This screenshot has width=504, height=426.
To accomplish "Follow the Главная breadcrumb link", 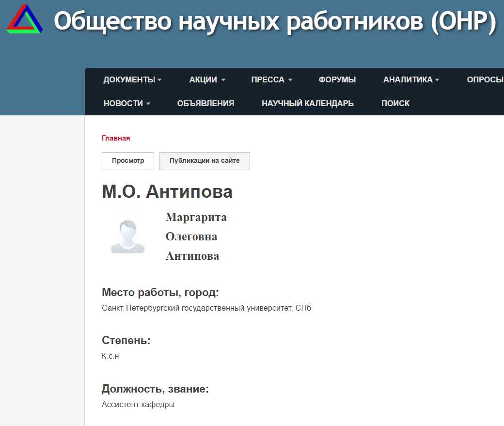I will (116, 138).
